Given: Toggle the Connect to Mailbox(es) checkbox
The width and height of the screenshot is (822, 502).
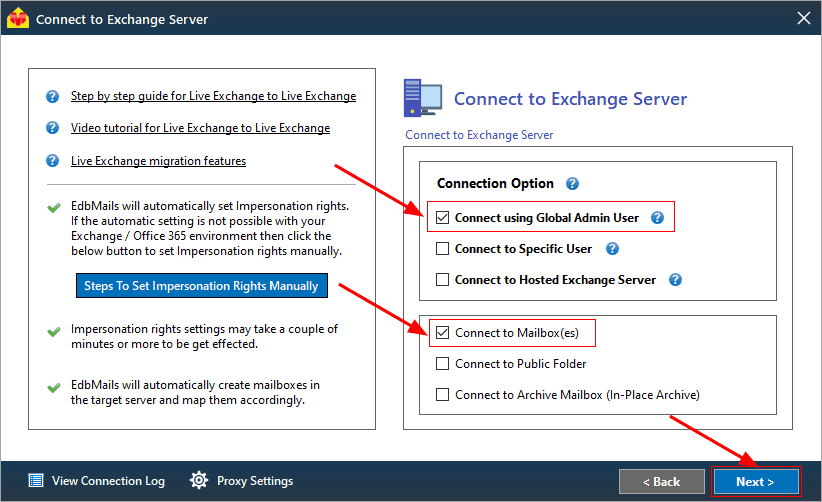Looking at the screenshot, I should 442,333.
